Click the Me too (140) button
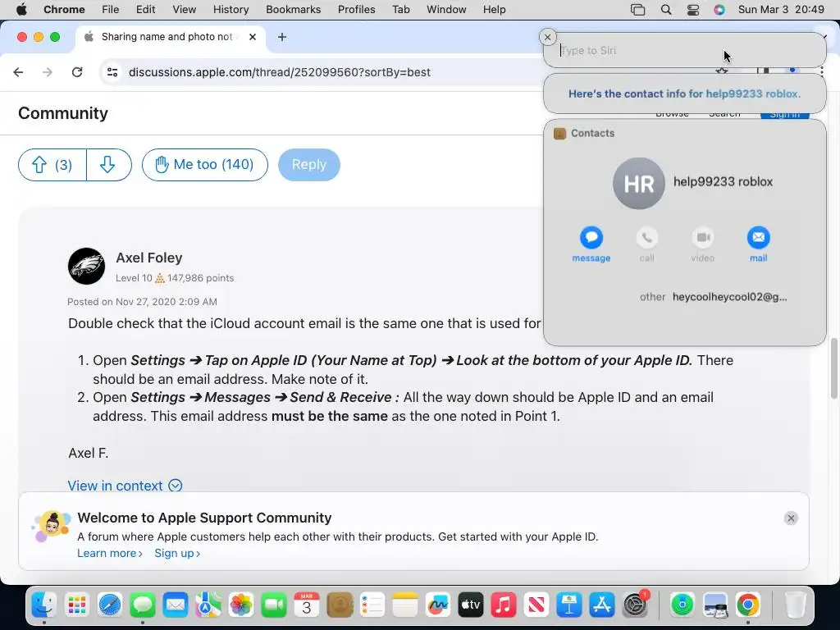Image resolution: width=840 pixels, height=630 pixels. pos(204,165)
